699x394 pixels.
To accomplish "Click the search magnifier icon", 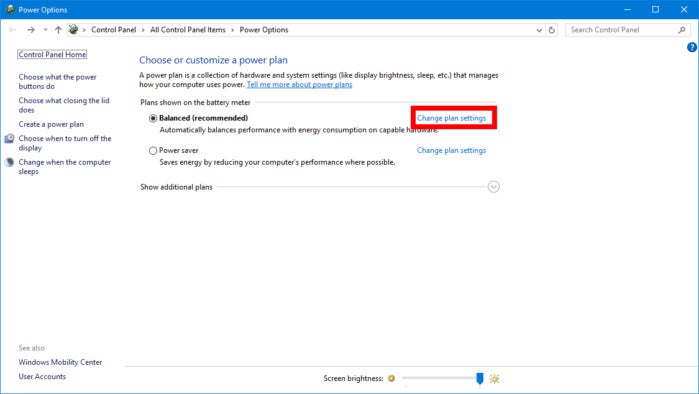I will tap(682, 30).
